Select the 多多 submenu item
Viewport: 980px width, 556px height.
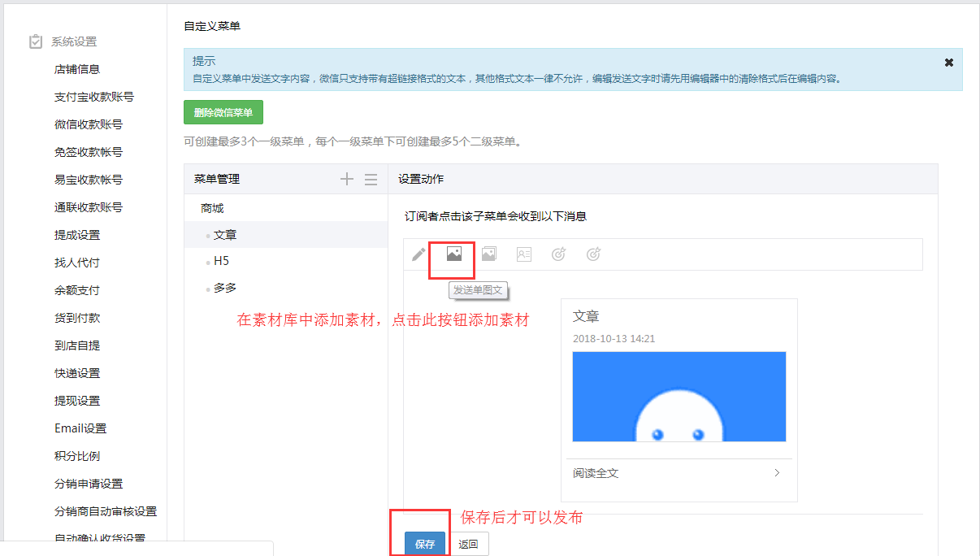pyautogui.click(x=225, y=288)
